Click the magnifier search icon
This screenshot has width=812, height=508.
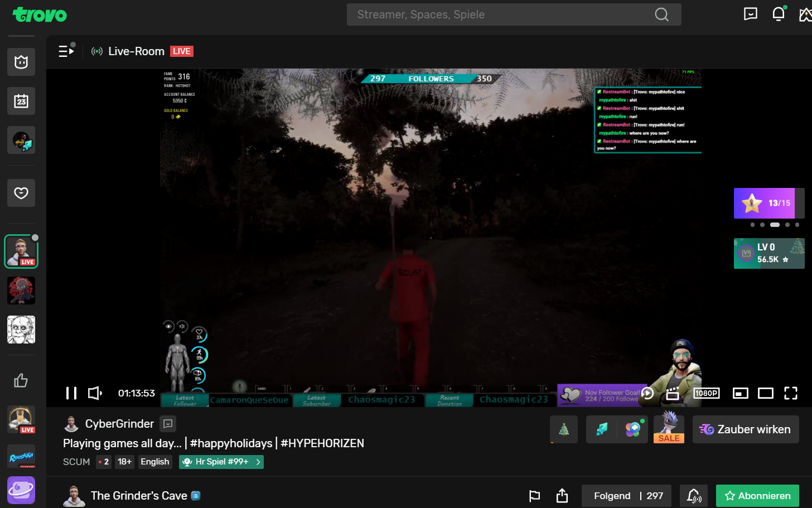coord(661,14)
